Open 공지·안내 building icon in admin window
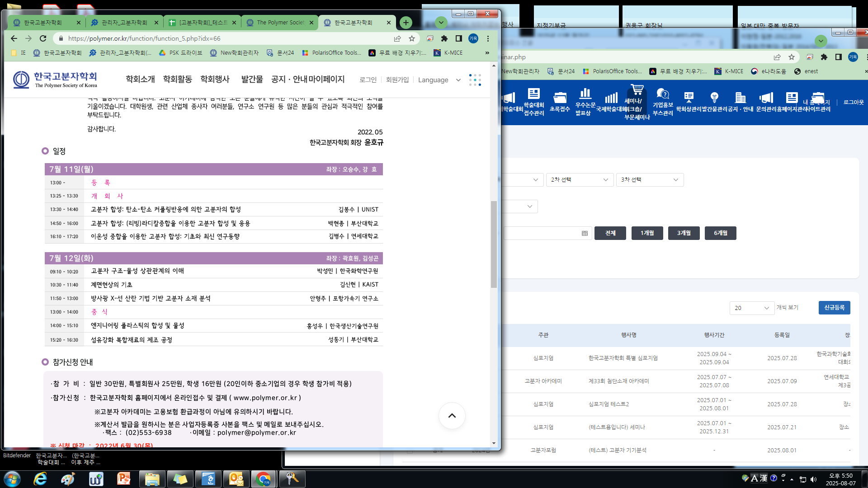This screenshot has height=488, width=868. point(740,102)
